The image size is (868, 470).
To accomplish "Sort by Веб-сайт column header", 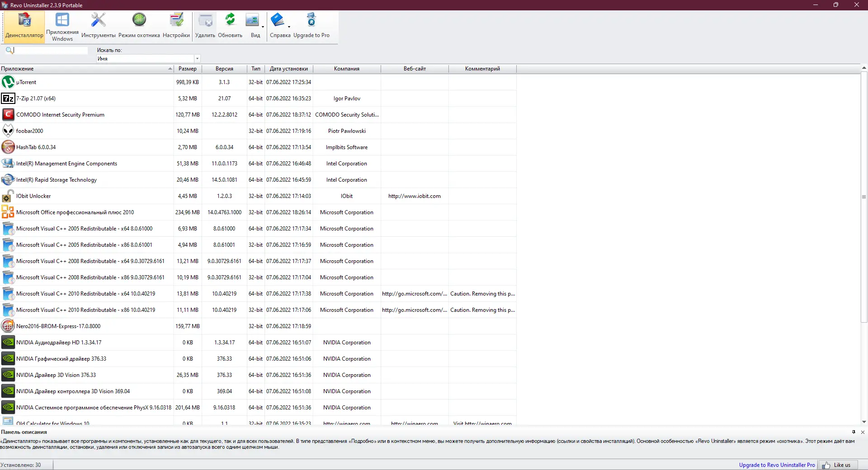I will point(415,69).
